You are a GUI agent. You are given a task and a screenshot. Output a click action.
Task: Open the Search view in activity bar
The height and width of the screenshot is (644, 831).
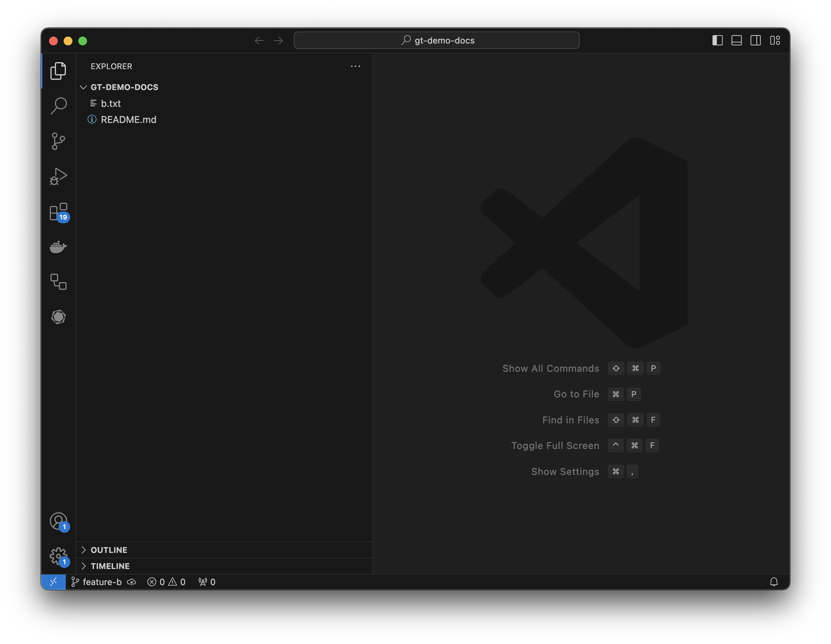click(58, 106)
